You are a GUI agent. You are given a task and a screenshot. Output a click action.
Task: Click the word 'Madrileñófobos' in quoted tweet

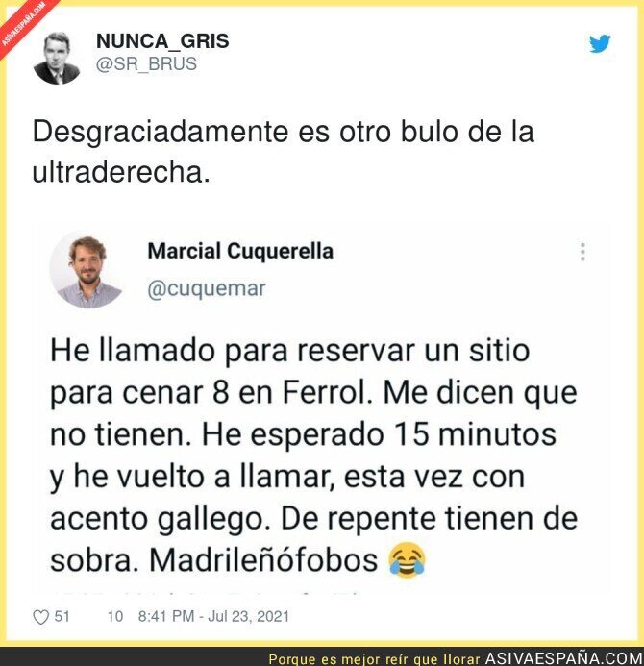[x=263, y=560]
